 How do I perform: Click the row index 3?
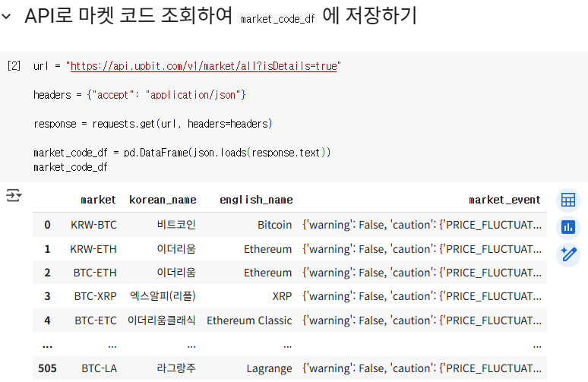coord(47,296)
